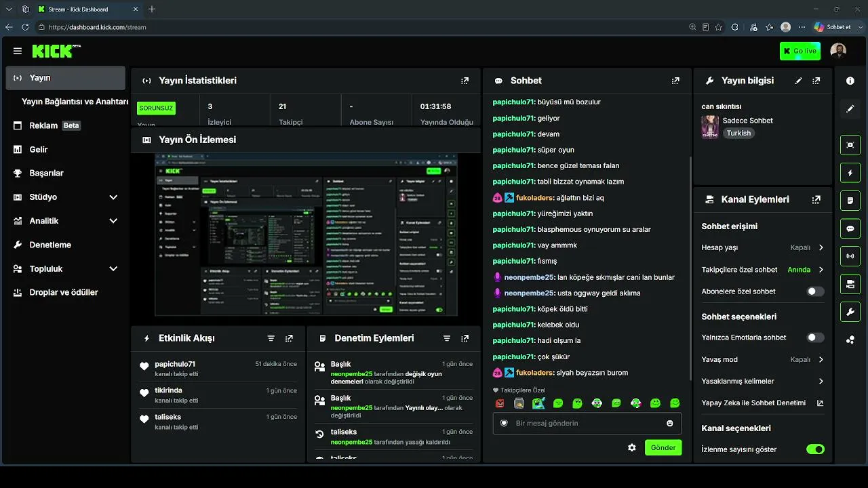868x488 pixels.
Task: Expand the Analitik sidebar section
Action: point(65,221)
